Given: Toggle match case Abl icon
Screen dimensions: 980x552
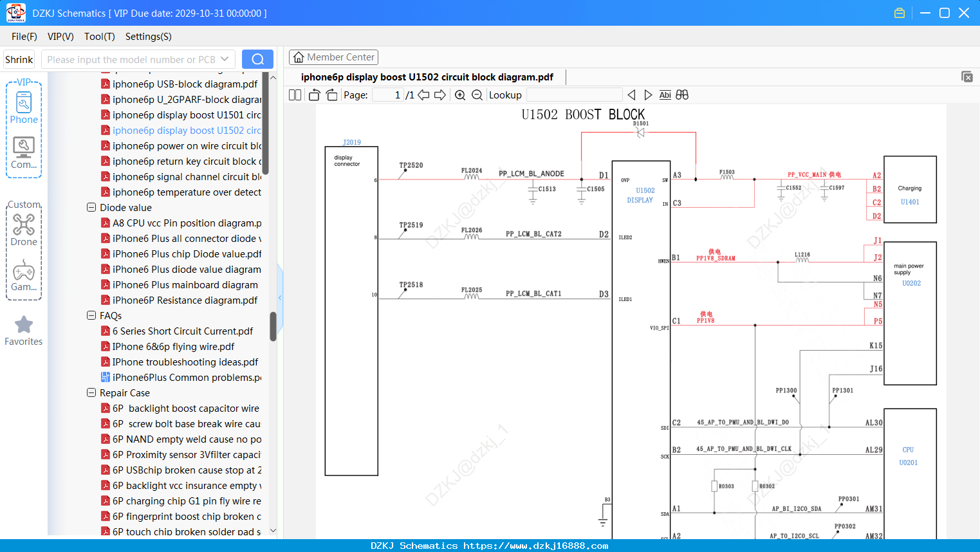Looking at the screenshot, I should 665,95.
